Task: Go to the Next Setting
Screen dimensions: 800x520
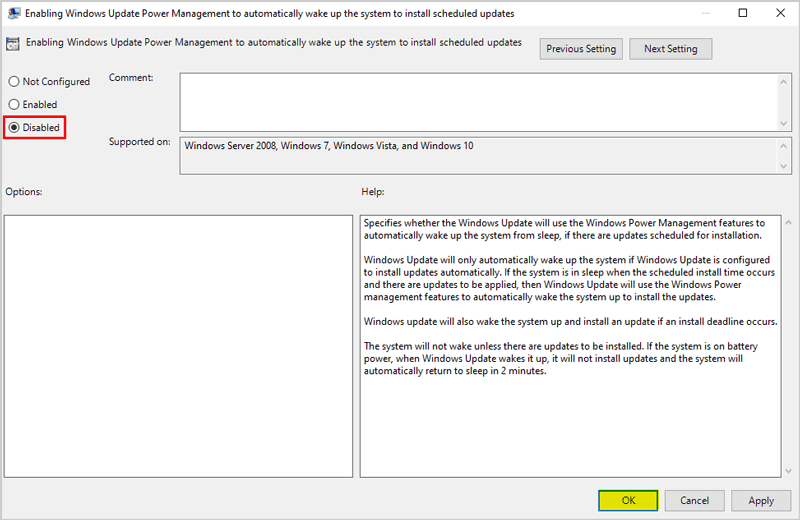Action: click(670, 49)
